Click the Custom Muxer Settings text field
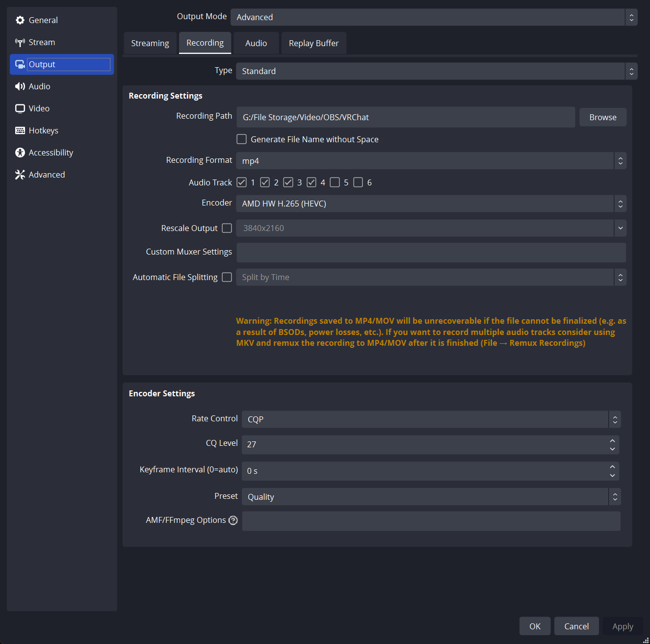This screenshot has width=650, height=644. point(431,252)
